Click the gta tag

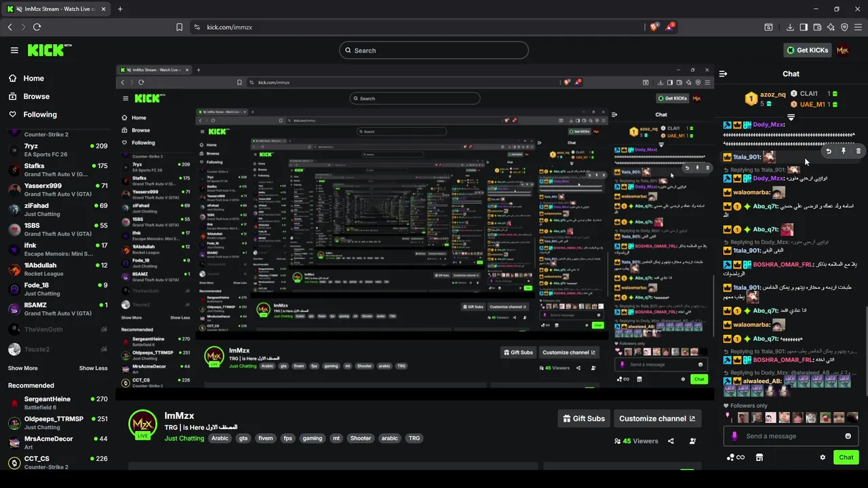243,439
